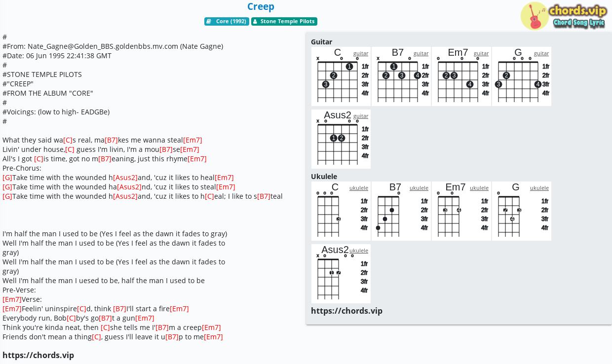Click [C] chord in 'What they said' line
This screenshot has height=364, width=612.
point(68,140)
